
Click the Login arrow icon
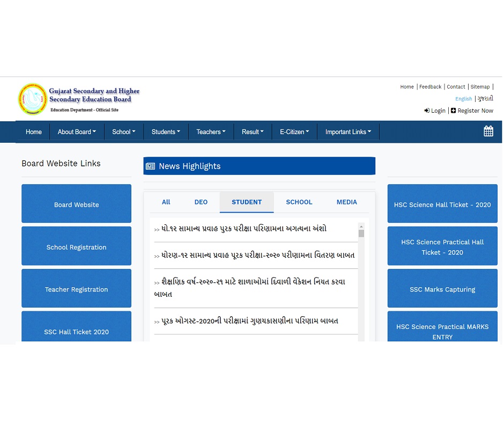tap(427, 111)
